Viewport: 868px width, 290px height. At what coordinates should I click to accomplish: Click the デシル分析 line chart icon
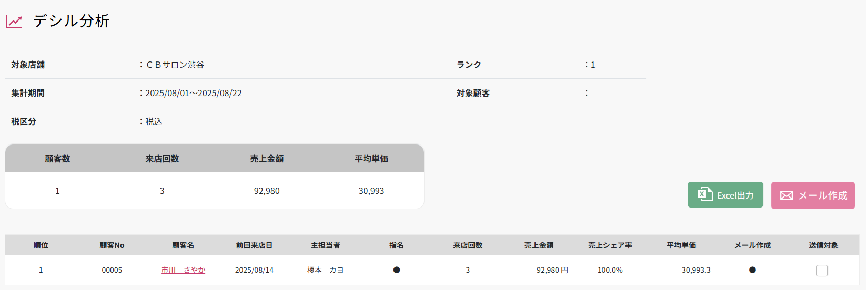[x=14, y=22]
